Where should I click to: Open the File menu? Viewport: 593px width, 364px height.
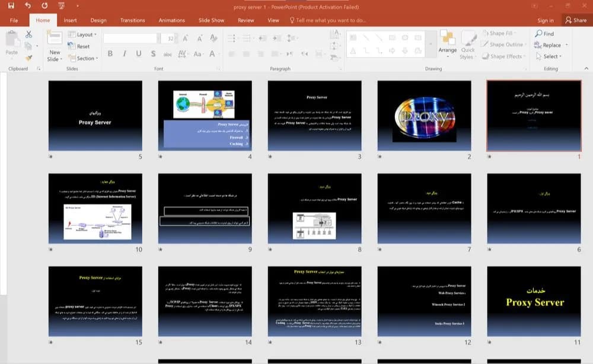(x=14, y=20)
